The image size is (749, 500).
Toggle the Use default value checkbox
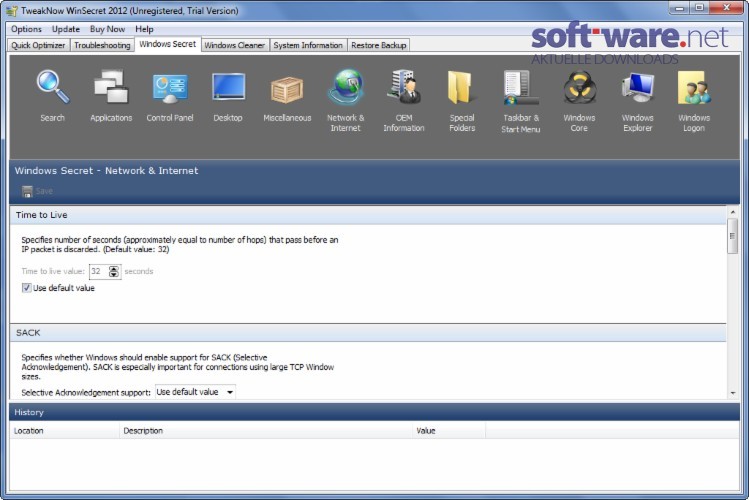pos(26,288)
